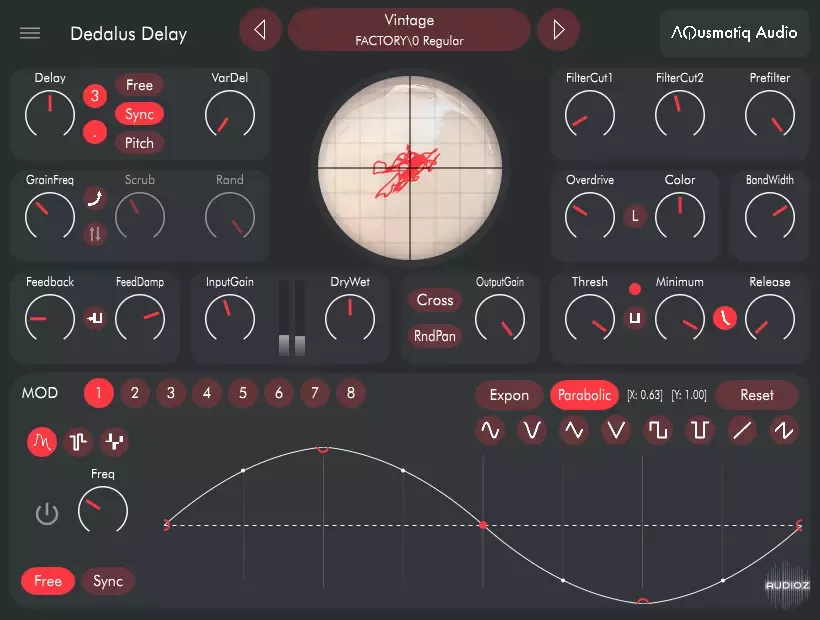Click the Reset button

tap(757, 395)
